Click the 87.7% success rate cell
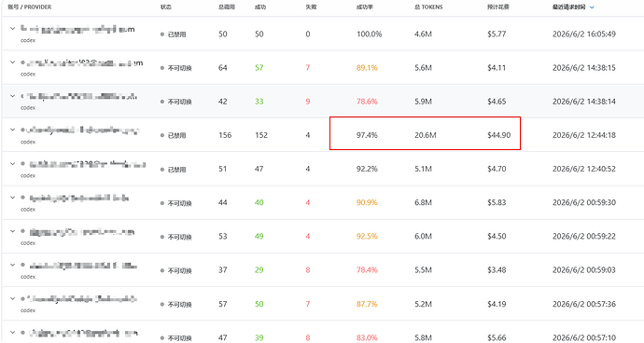This screenshot has height=343, width=644. pyautogui.click(x=367, y=304)
